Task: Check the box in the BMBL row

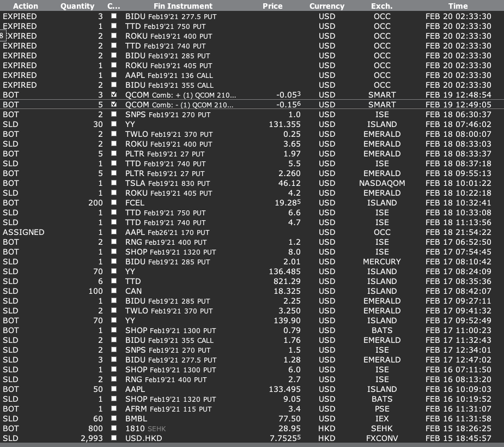Action: tap(114, 418)
